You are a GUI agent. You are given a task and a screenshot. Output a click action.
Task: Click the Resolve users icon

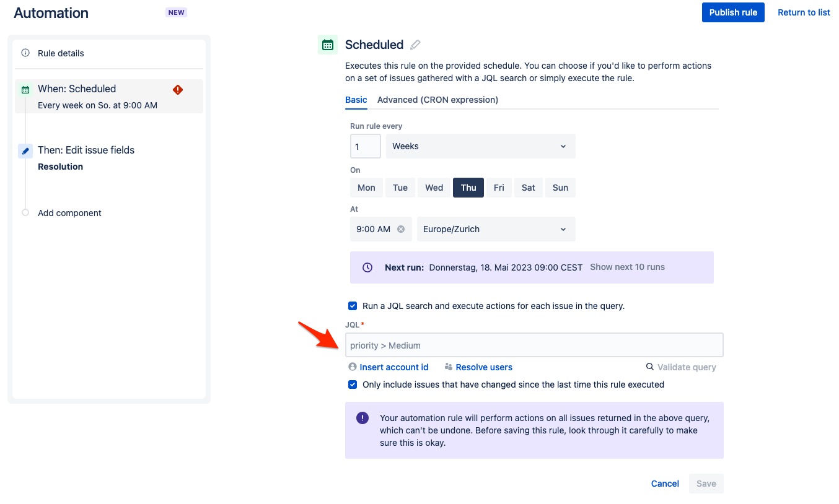point(447,367)
